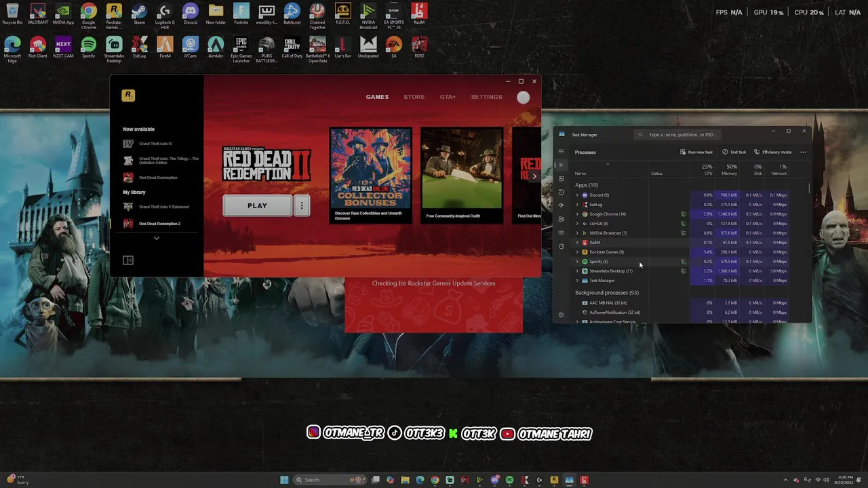This screenshot has height=488, width=868.
Task: Open App history in Task Manager sidebar
Action: tap(561, 192)
